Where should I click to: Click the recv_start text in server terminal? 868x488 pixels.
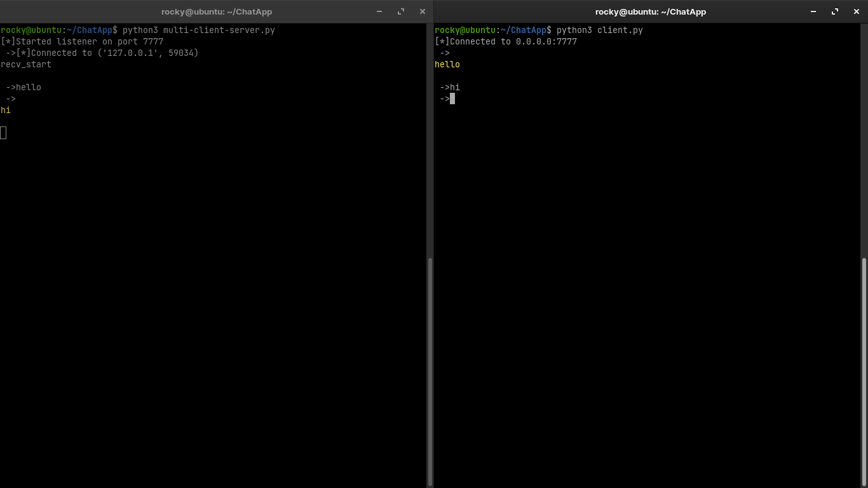pyautogui.click(x=25, y=64)
